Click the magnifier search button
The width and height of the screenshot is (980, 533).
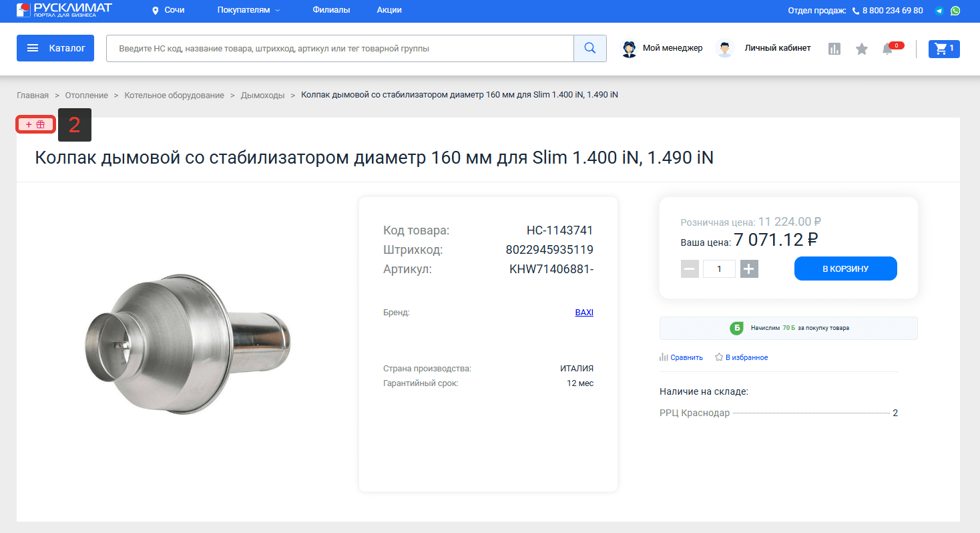[590, 48]
